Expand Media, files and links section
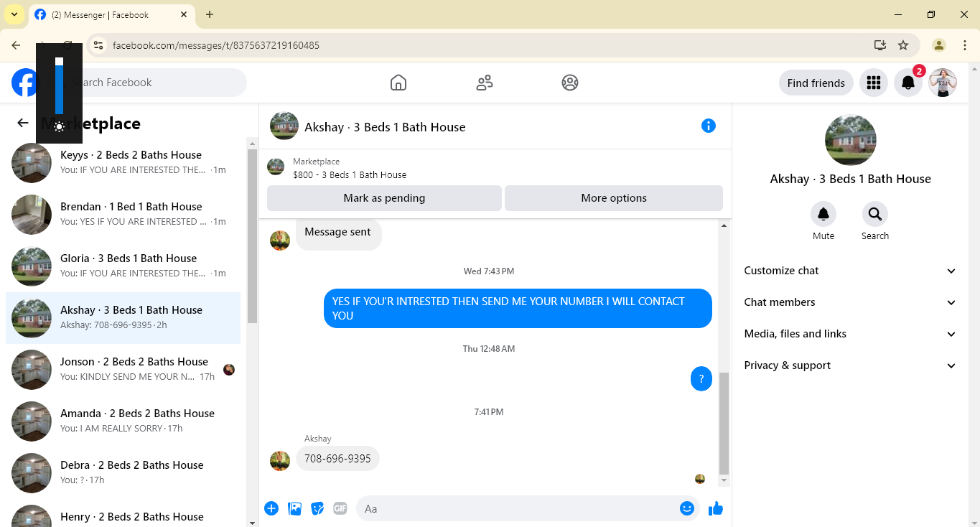Image resolution: width=980 pixels, height=527 pixels. [x=850, y=334]
